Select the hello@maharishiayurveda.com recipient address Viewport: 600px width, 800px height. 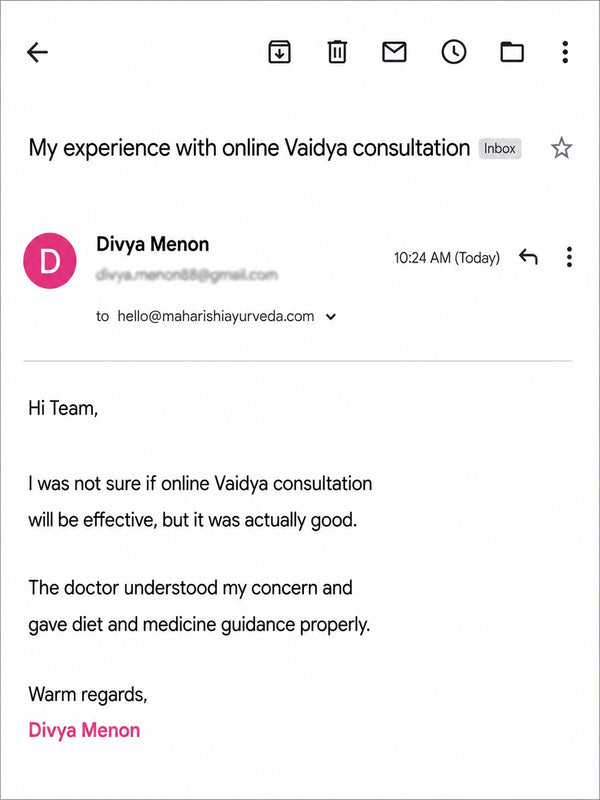point(215,316)
